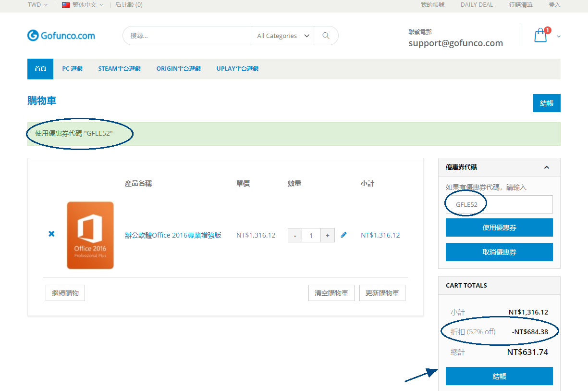
Task: Click the Taiwan flag icon
Action: [66, 5]
